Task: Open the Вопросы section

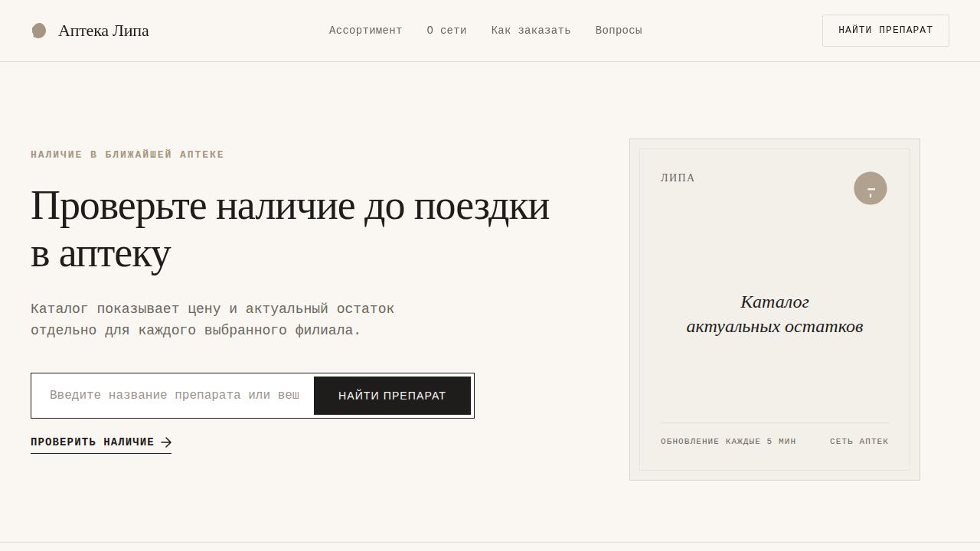Action: [619, 31]
